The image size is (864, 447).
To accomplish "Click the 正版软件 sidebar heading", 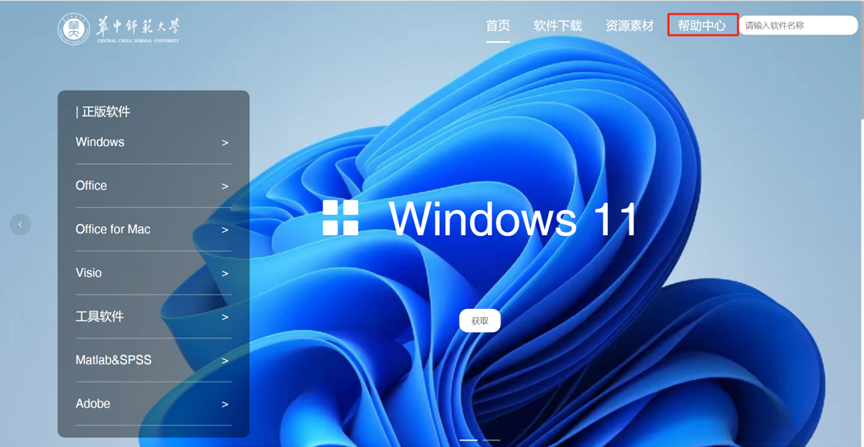I will coord(103,112).
